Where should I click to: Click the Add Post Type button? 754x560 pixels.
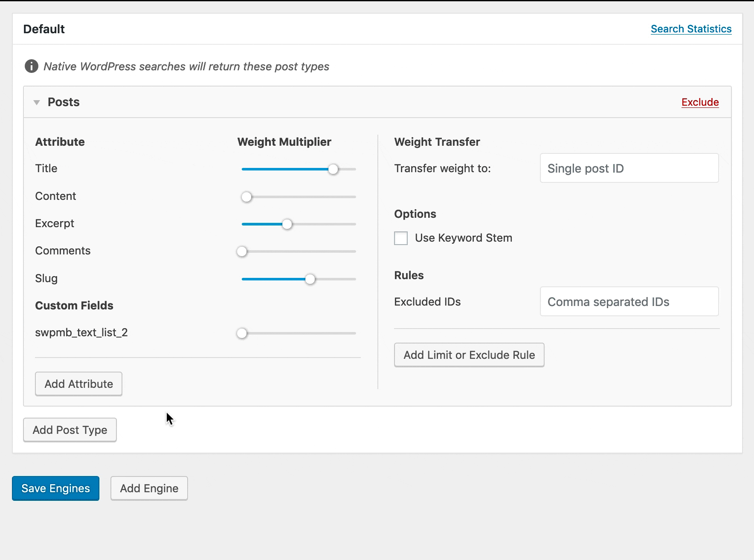pos(70,430)
